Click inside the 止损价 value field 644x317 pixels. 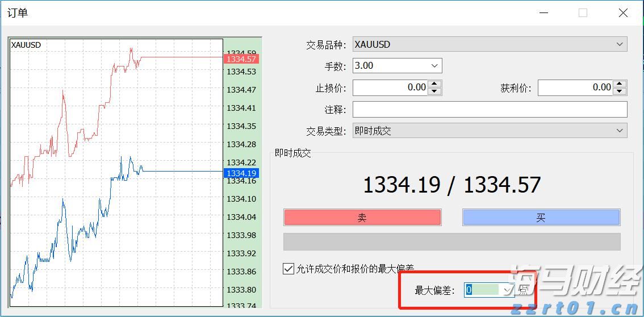pyautogui.click(x=390, y=87)
